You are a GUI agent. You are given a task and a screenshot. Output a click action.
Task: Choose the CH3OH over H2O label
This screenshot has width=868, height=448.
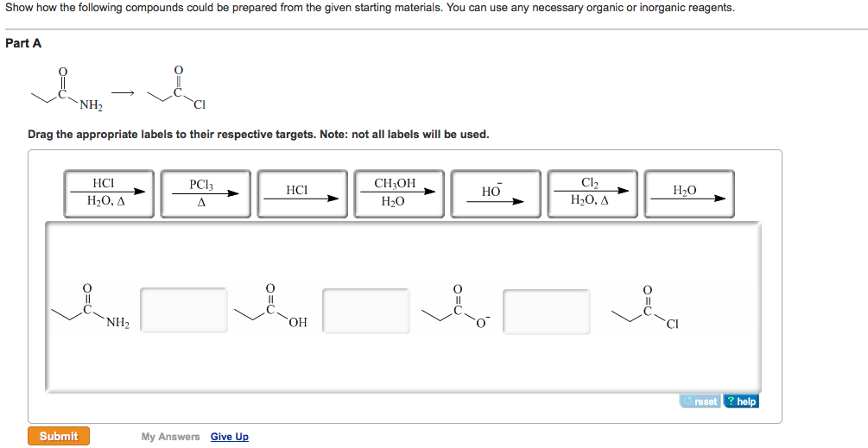pos(398,193)
